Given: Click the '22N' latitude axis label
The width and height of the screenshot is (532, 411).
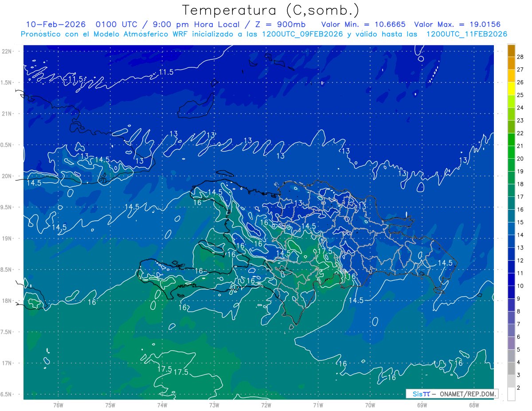Looking at the screenshot, I should pyautogui.click(x=6, y=51).
